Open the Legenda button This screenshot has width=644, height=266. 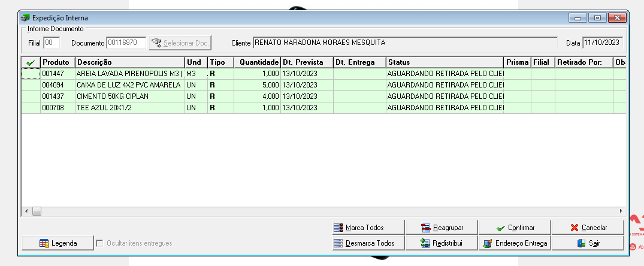(58, 243)
